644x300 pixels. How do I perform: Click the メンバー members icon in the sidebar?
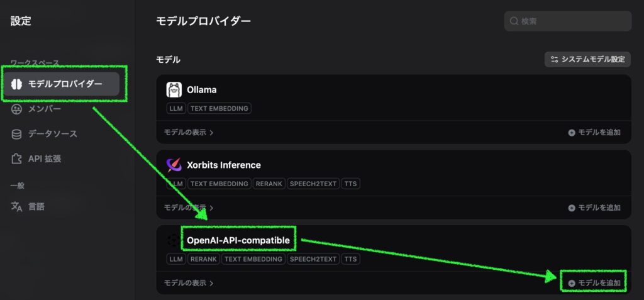pos(17,109)
